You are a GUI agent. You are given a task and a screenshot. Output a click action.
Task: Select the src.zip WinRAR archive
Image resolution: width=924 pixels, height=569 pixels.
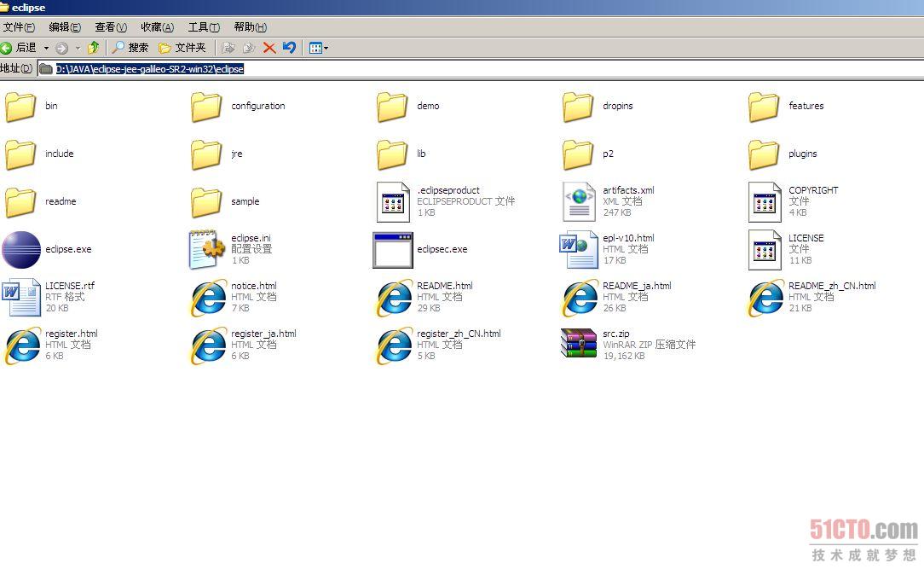click(579, 345)
